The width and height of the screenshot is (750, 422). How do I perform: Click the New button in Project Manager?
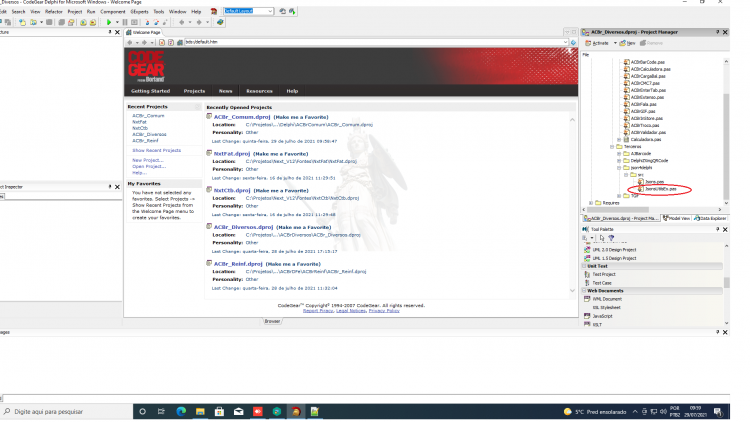coord(627,43)
